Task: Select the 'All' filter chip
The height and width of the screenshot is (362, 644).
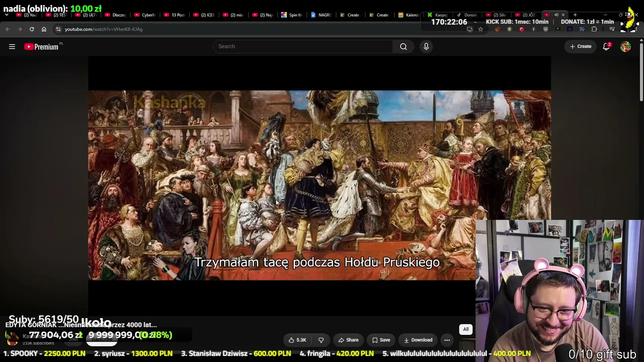Action: tap(466, 329)
